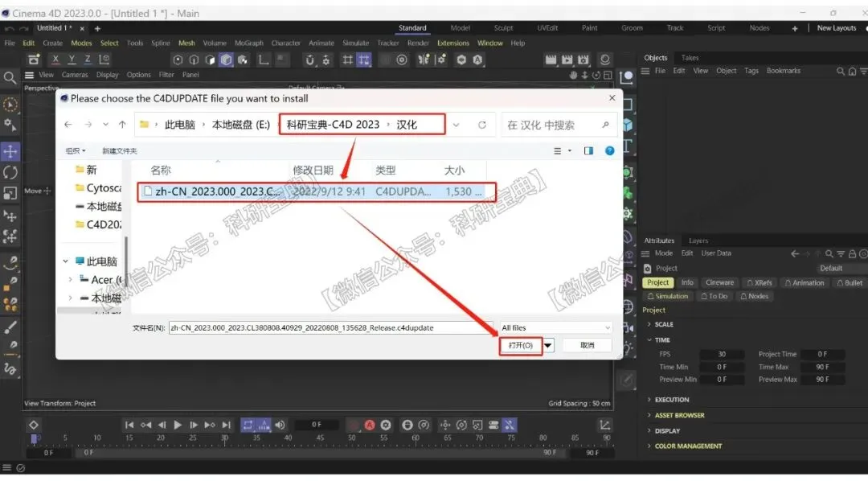The height and width of the screenshot is (481, 868).
Task: Toggle the Autokeying red A button
Action: tap(369, 425)
